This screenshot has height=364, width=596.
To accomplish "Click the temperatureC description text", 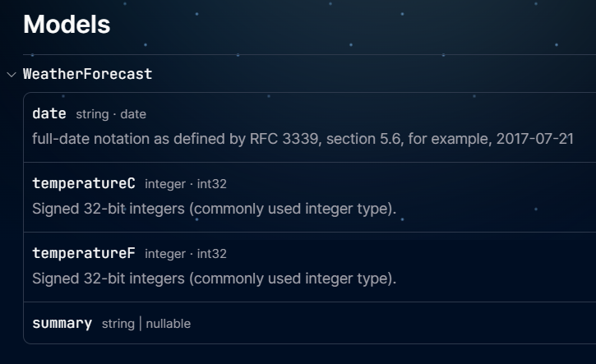I will [214, 209].
